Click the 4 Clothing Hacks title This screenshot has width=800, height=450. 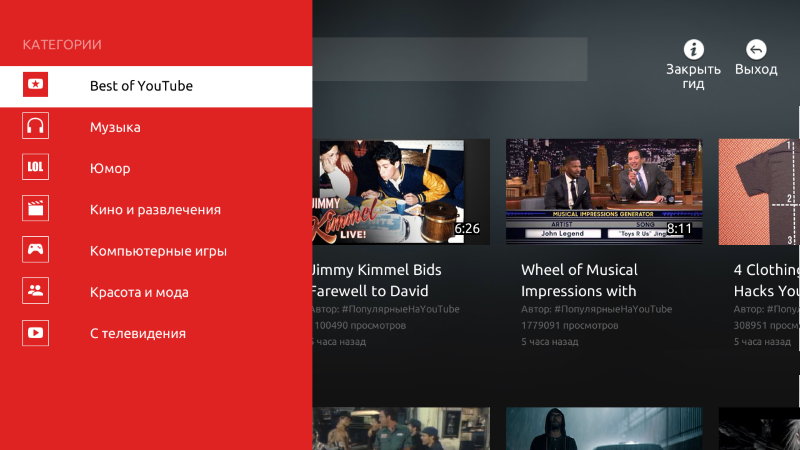coord(766,280)
